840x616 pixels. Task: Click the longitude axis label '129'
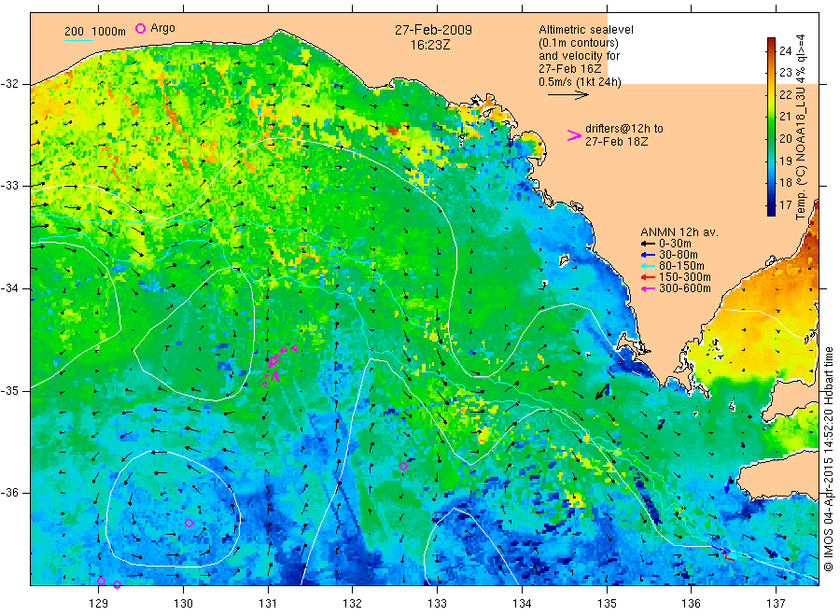point(99,604)
